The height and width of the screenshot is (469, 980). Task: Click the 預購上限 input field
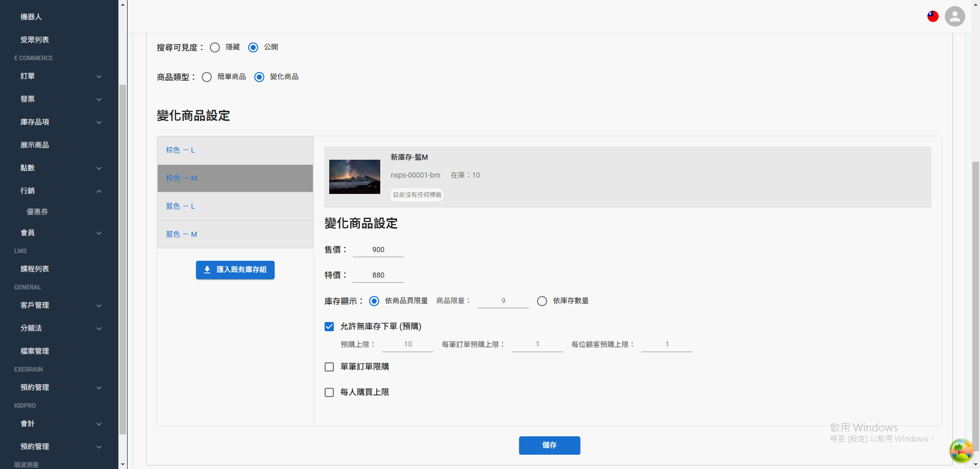(408, 344)
